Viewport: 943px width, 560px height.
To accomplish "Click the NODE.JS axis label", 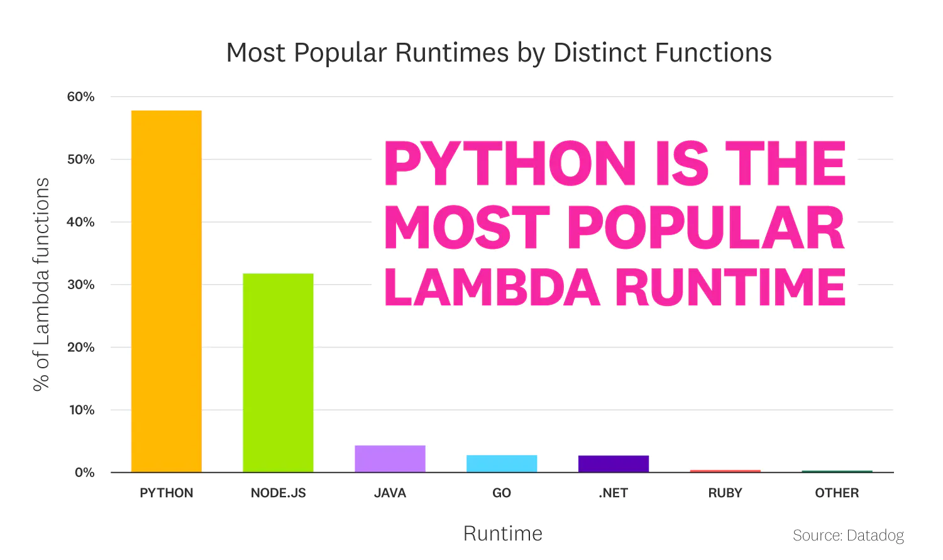I will [x=278, y=493].
